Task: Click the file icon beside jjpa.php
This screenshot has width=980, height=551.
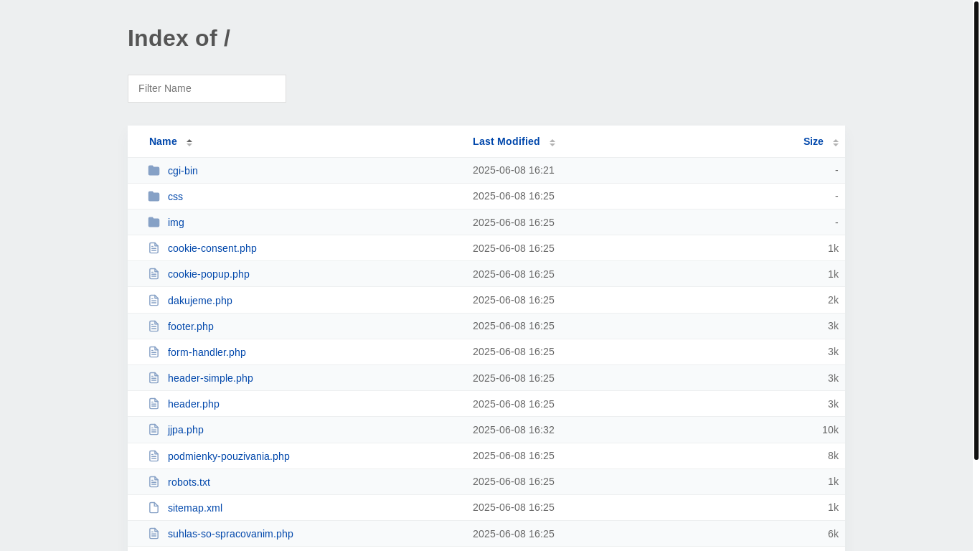Action: 154,430
